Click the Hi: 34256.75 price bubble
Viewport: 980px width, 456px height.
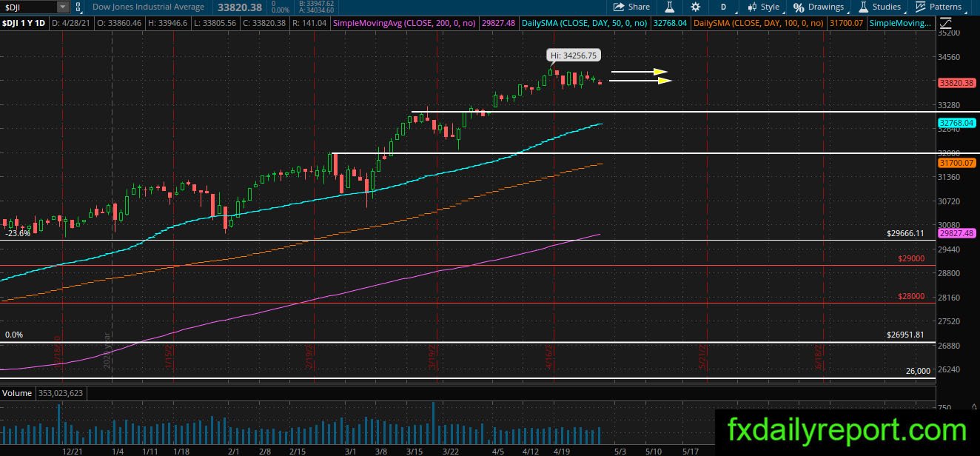(x=574, y=55)
